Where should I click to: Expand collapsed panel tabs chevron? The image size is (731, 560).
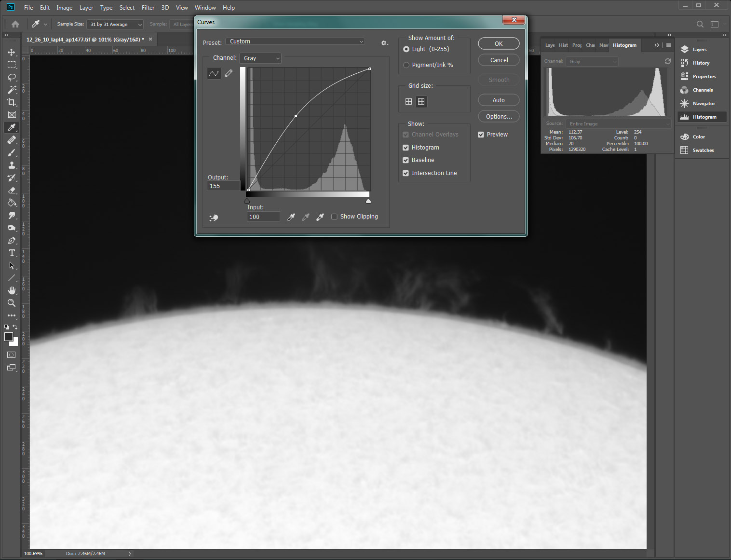click(x=656, y=45)
